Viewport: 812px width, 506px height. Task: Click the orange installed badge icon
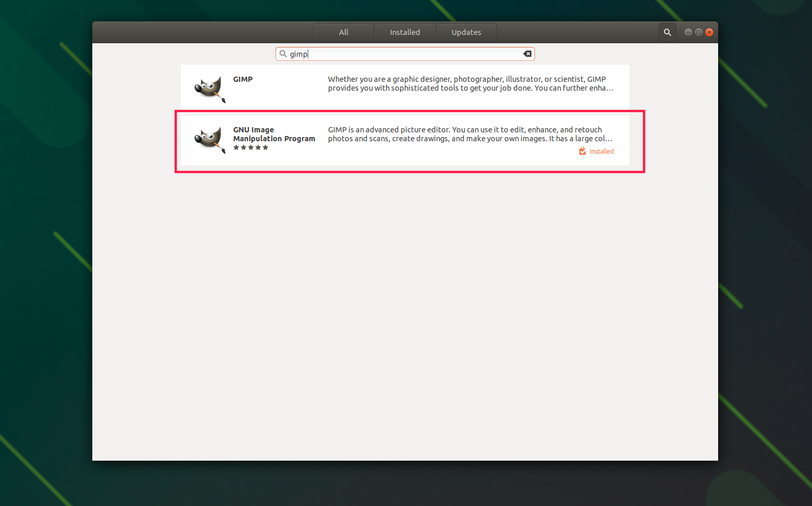point(583,151)
